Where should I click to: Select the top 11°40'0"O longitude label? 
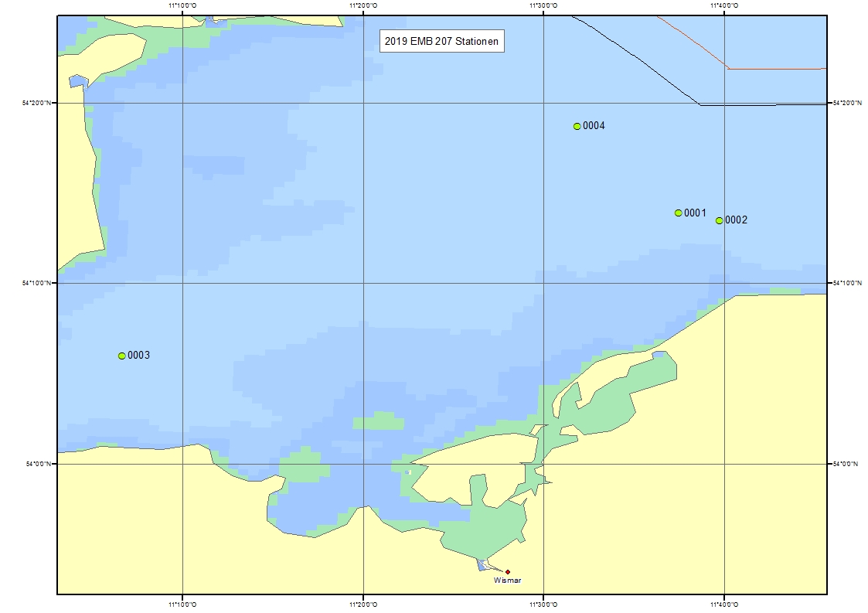[724, 5]
